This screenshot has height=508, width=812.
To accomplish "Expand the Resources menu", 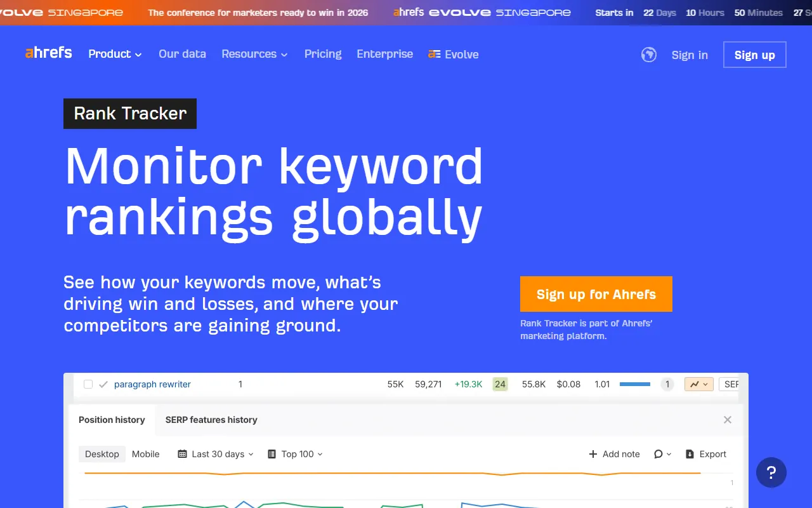I will tap(254, 54).
